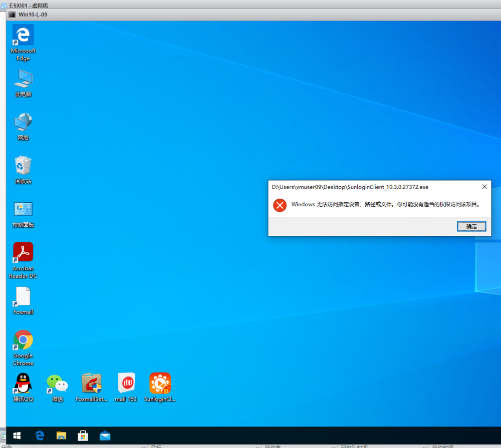
Task: Open File Explorer from taskbar
Action: pos(61,435)
